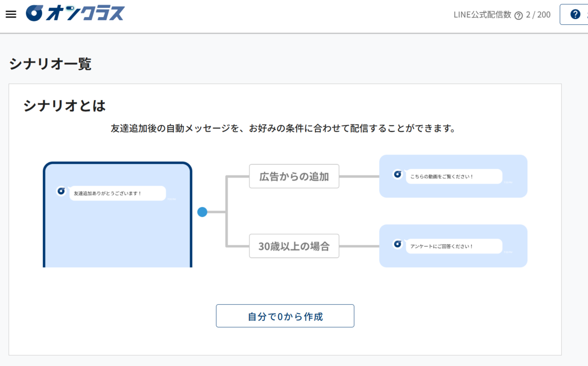588x366 pixels.
Task: Click the blue branch node dot
Action: [202, 212]
